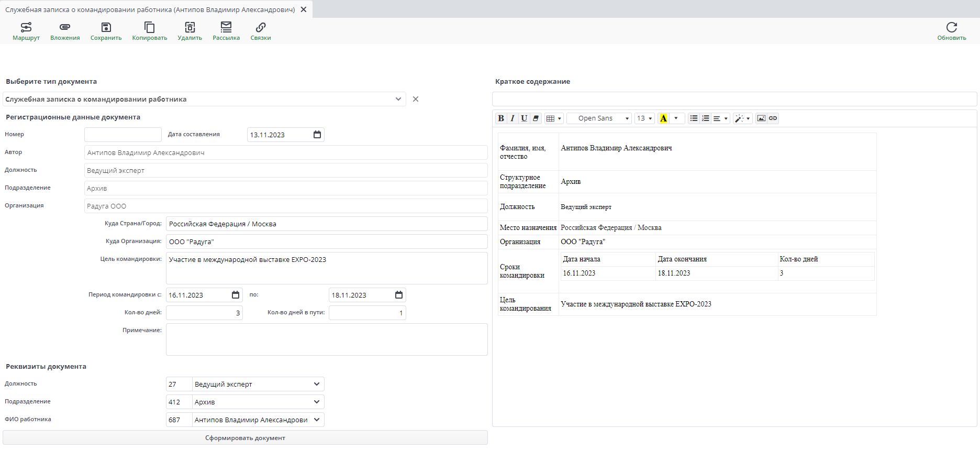Toggle italic formatting in editor

pos(513,118)
